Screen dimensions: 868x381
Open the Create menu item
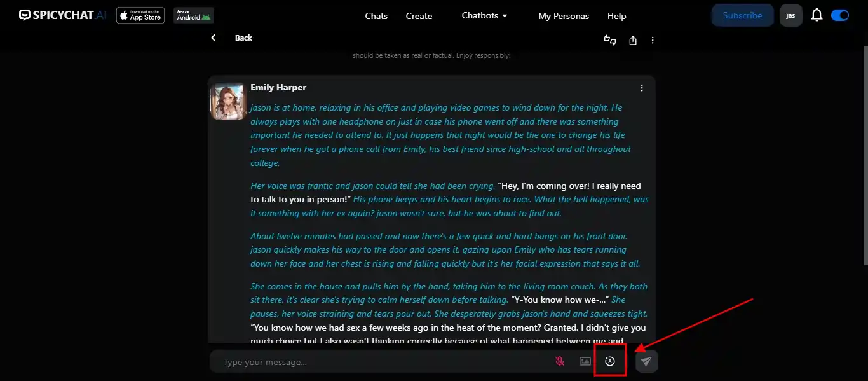419,16
